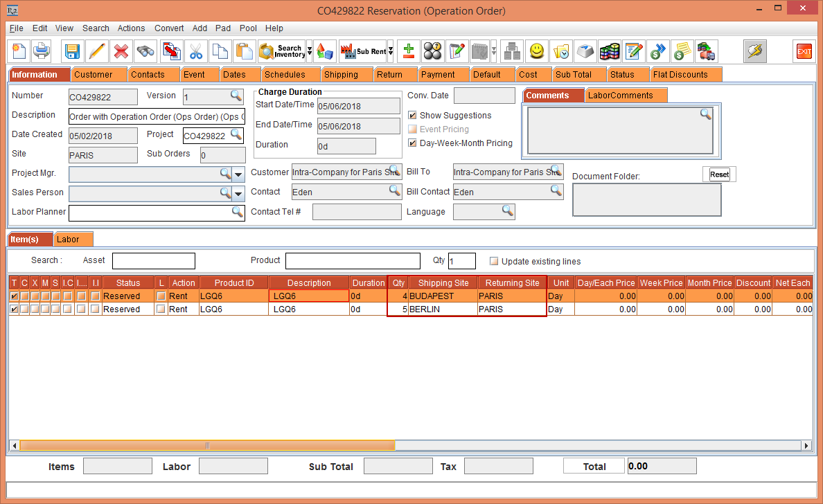Toggle Day-Week-Month Pricing checkbox

pyautogui.click(x=413, y=143)
